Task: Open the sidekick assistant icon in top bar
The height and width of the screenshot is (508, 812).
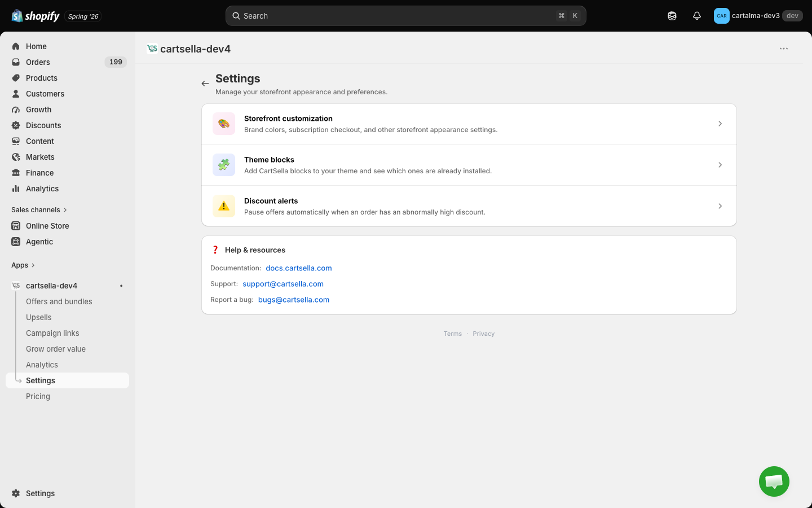Action: coord(672,16)
